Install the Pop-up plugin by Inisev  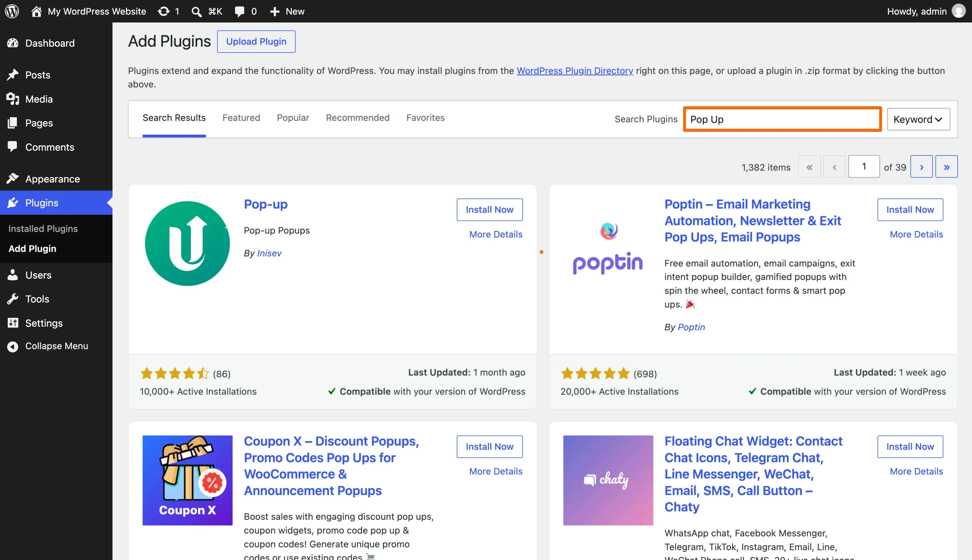click(x=489, y=209)
